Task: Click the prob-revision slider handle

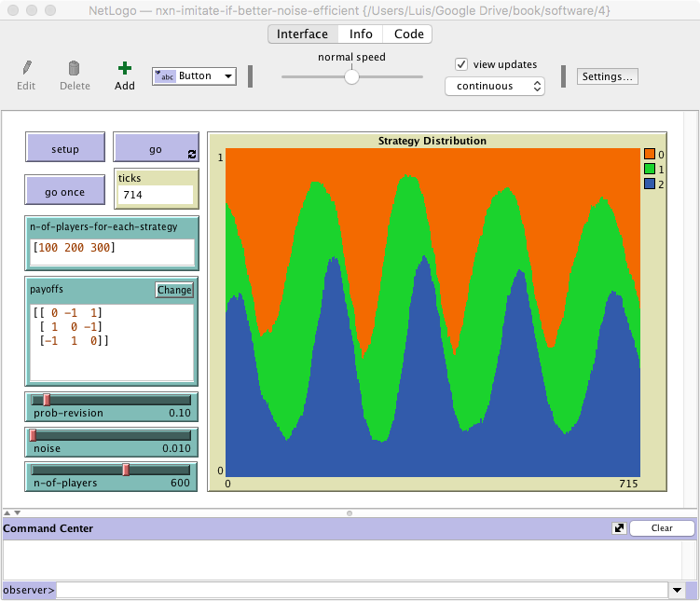Action: pos(46,400)
